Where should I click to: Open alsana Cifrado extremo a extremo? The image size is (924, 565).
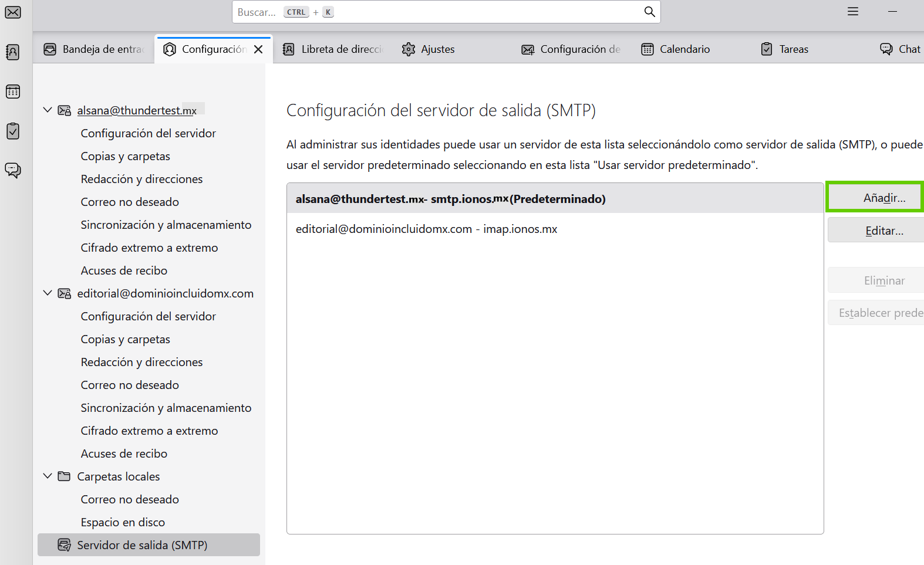[x=150, y=248]
